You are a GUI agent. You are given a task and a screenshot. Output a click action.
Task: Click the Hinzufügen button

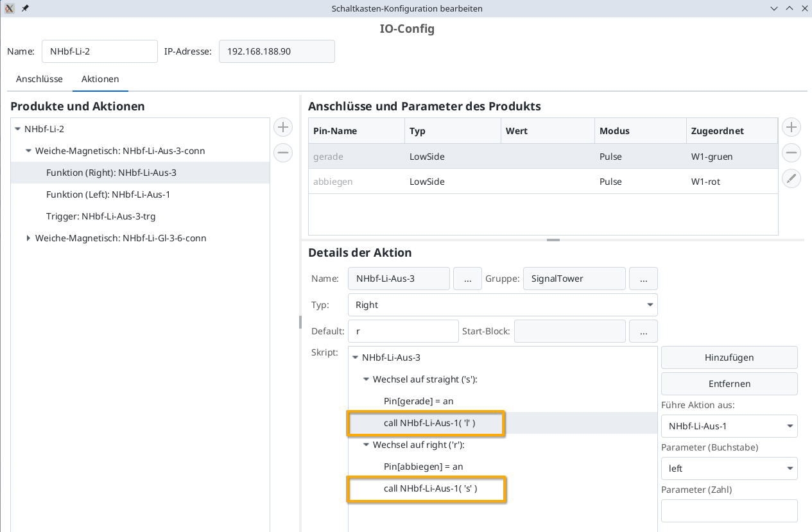[x=729, y=357]
